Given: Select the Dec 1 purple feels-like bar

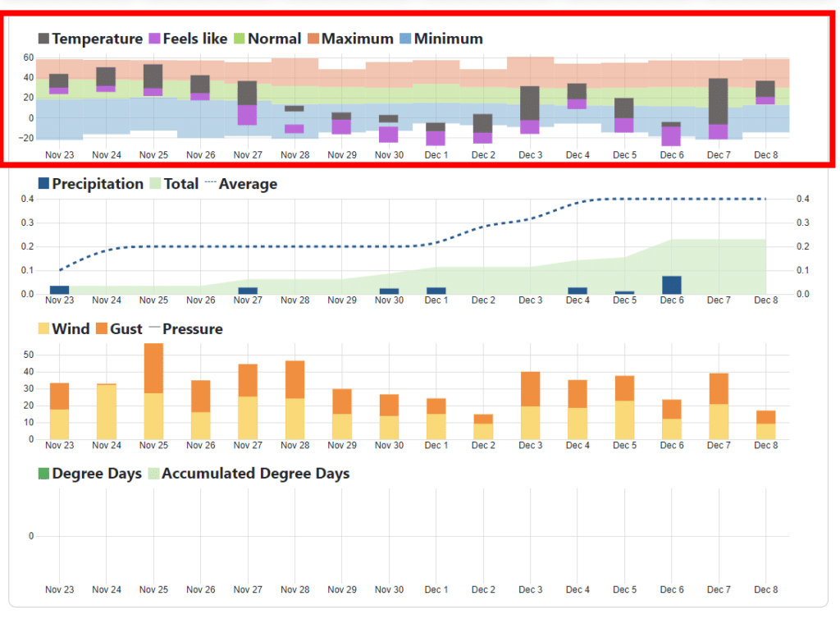Looking at the screenshot, I should [436, 138].
